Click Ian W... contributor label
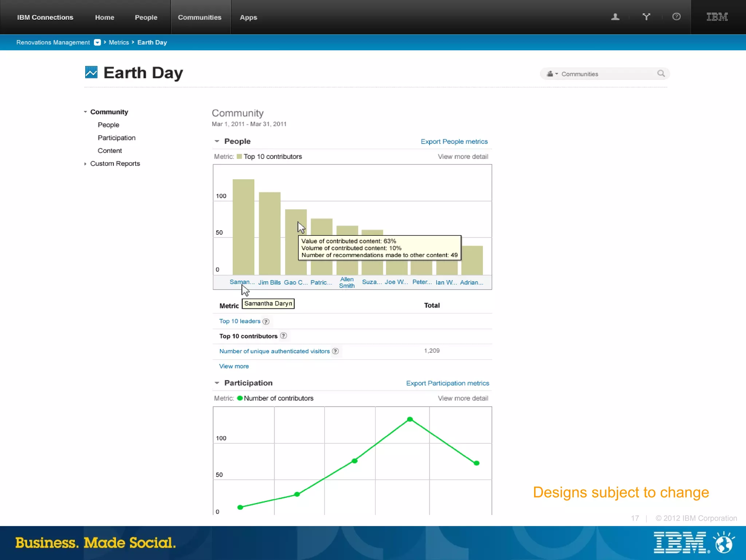This screenshot has height=560, width=746. [446, 282]
